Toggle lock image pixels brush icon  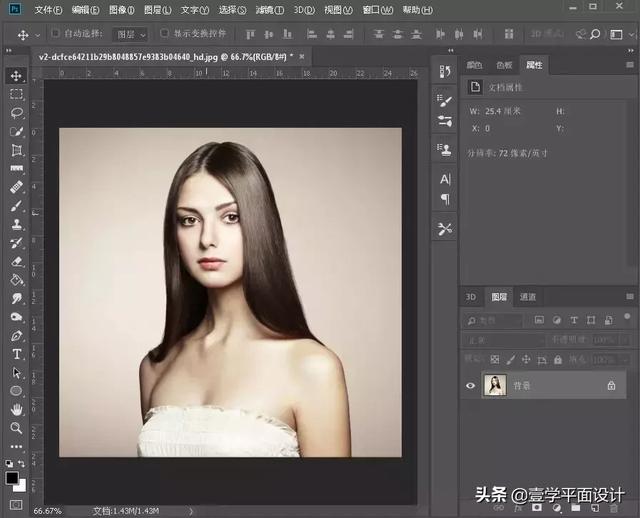pos(510,360)
